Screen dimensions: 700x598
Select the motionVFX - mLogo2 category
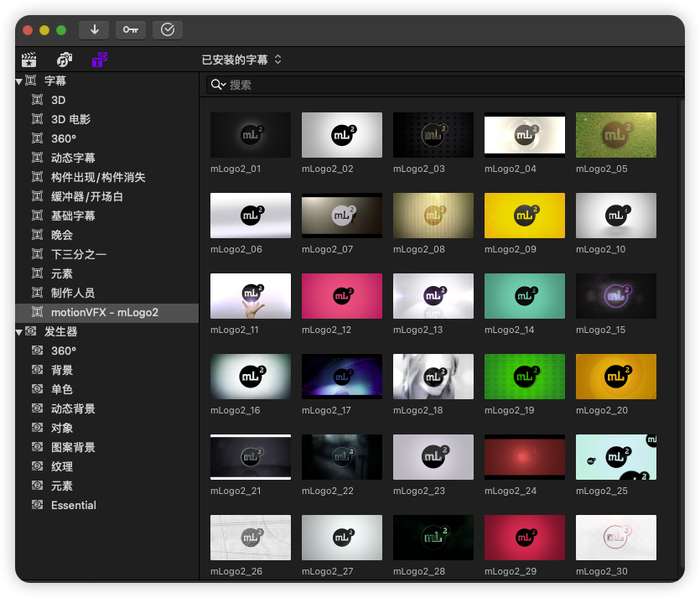coord(107,313)
